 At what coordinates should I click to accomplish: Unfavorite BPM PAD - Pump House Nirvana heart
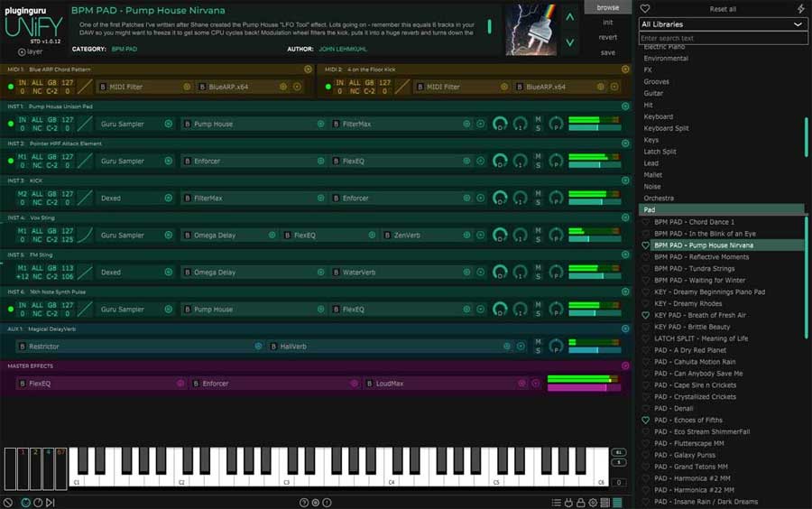[645, 245]
